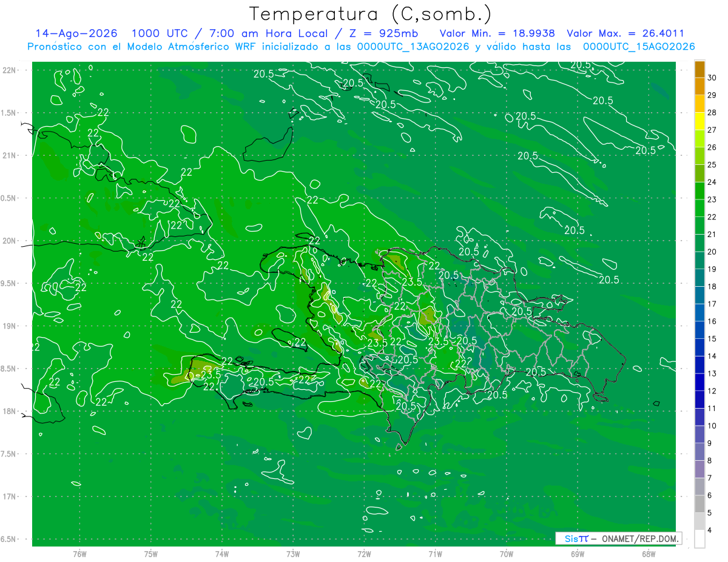Click color scale label "26"
This screenshot has width=728, height=562.
tap(712, 147)
